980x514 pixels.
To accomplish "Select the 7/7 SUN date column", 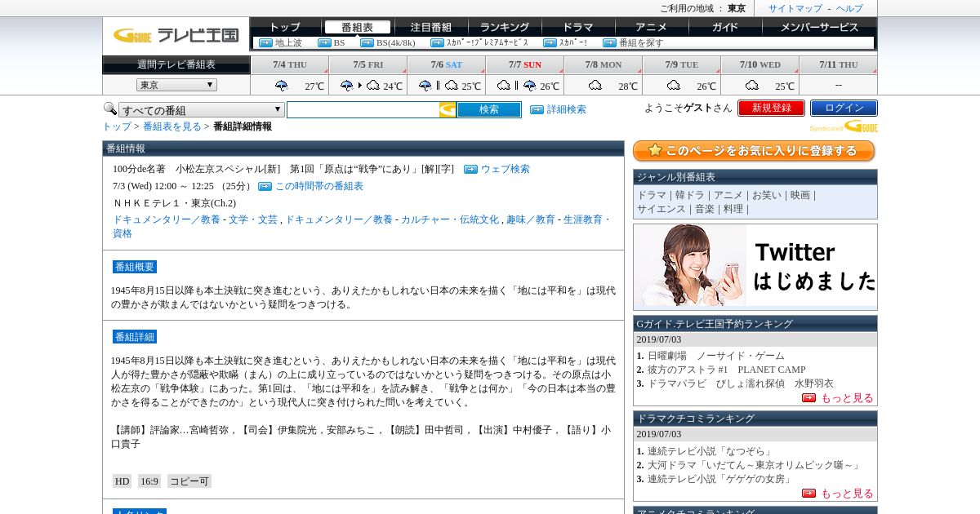I will (x=525, y=64).
